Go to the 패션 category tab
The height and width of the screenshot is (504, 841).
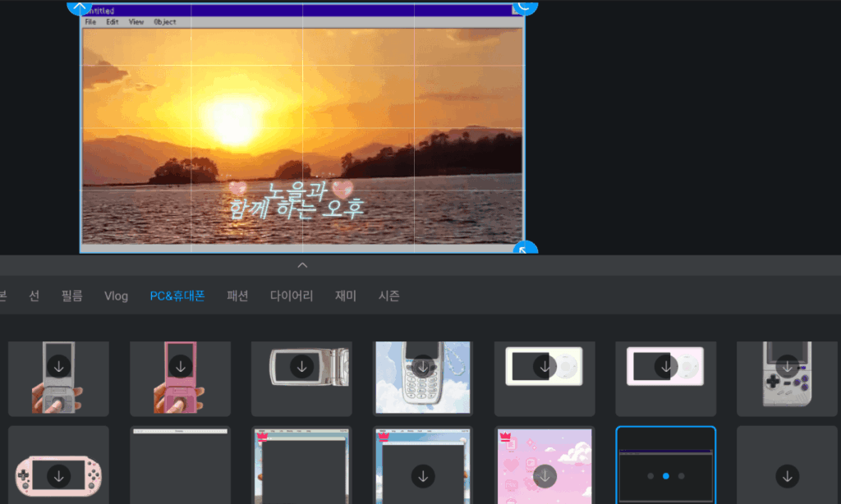pyautogui.click(x=237, y=296)
